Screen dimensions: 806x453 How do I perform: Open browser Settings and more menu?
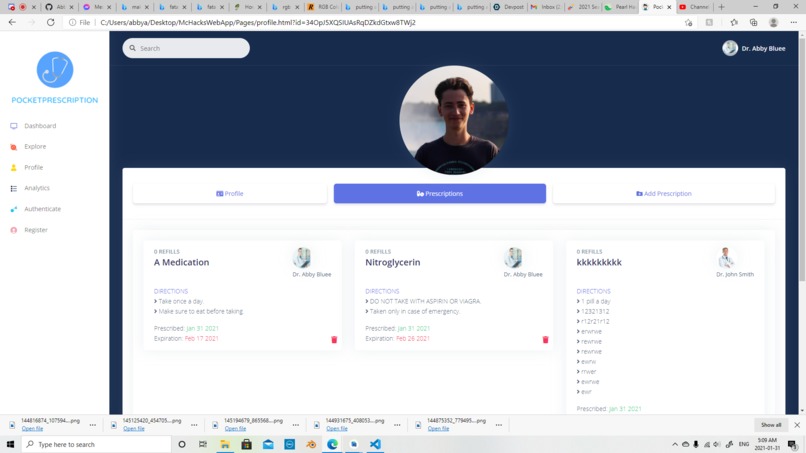(x=793, y=23)
